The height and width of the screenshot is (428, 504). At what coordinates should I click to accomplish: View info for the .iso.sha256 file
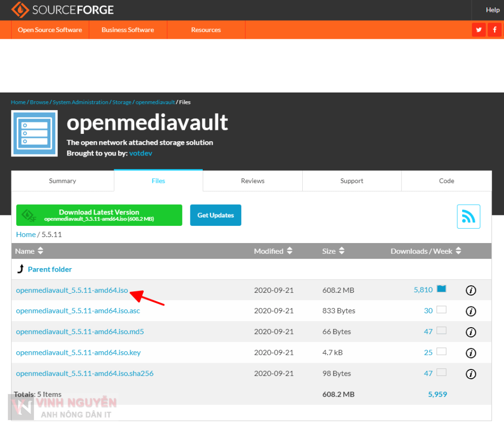point(471,374)
